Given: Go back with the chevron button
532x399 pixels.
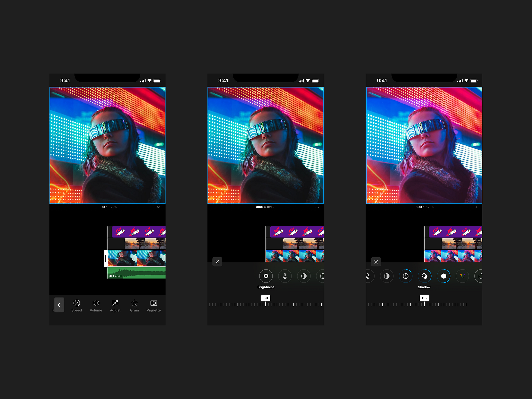Looking at the screenshot, I should point(59,305).
